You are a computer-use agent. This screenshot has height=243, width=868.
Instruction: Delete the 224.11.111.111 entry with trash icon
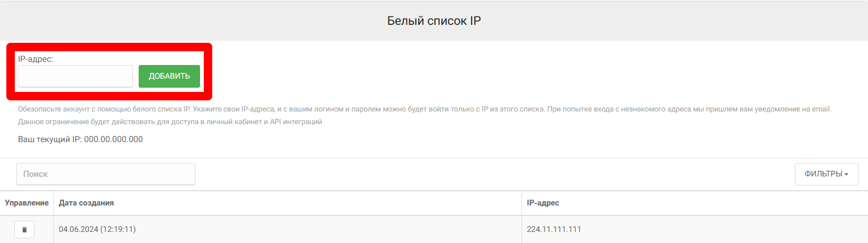click(24, 230)
